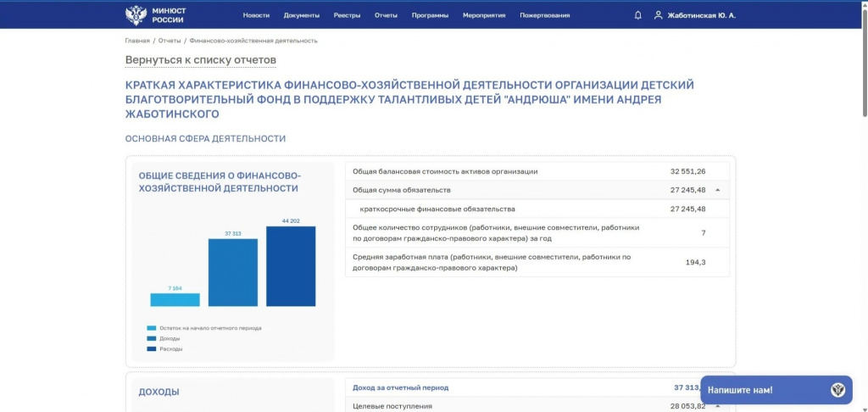Select Общая балансовая стоимость активов организации row

[537, 171]
